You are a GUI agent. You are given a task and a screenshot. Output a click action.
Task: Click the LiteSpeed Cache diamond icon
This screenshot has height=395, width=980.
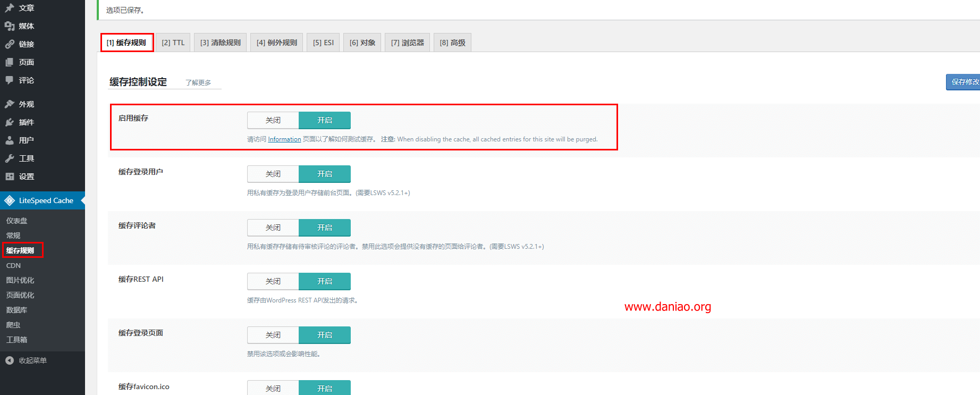[x=10, y=200]
